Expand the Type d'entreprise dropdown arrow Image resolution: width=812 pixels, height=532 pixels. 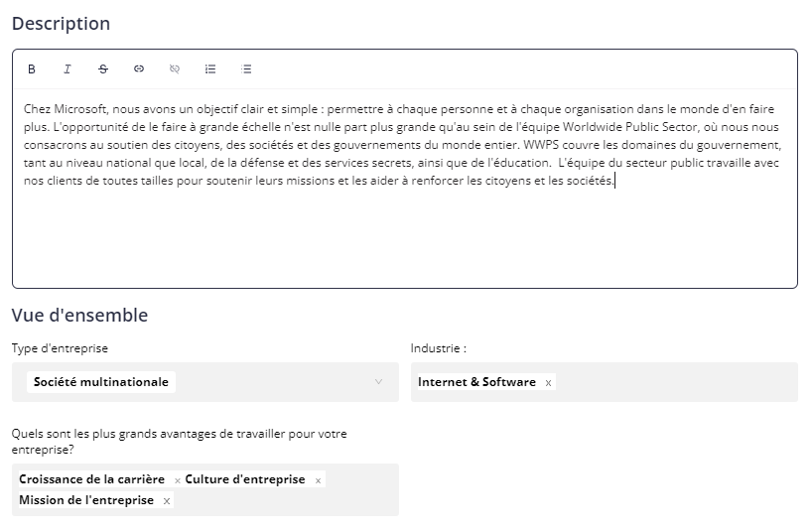pos(378,382)
